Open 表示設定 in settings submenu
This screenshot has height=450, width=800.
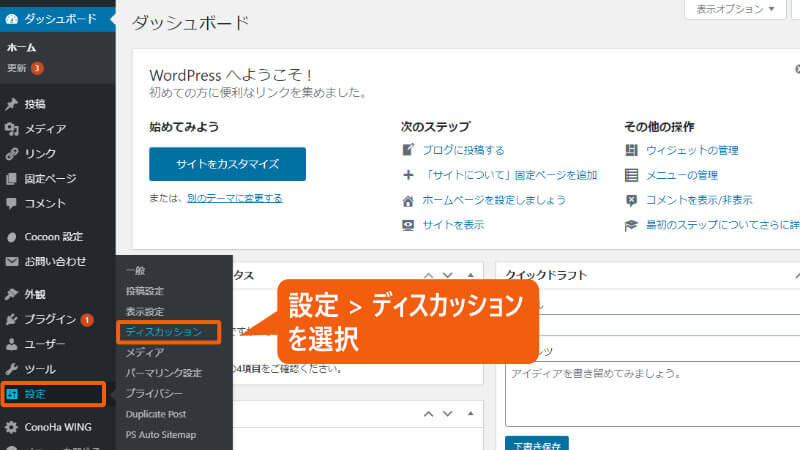145,312
